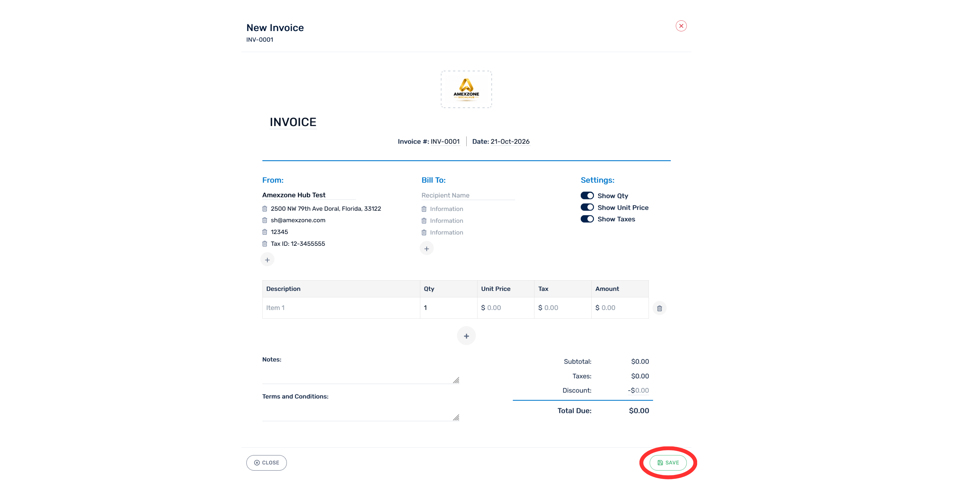
Task: Edit the INVOICE title heading
Action: (293, 122)
